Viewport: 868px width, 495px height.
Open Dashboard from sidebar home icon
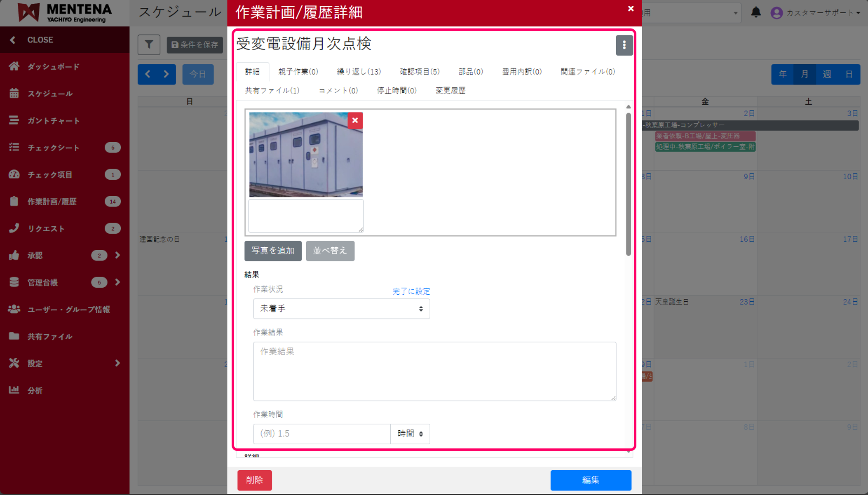14,66
